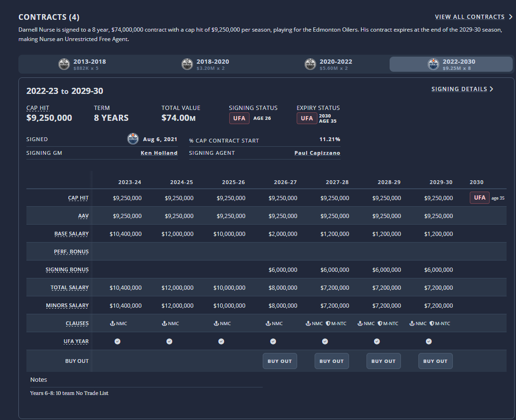Buy out the 2028-29 season
Screen dimensions: 516x420
(x=383, y=361)
